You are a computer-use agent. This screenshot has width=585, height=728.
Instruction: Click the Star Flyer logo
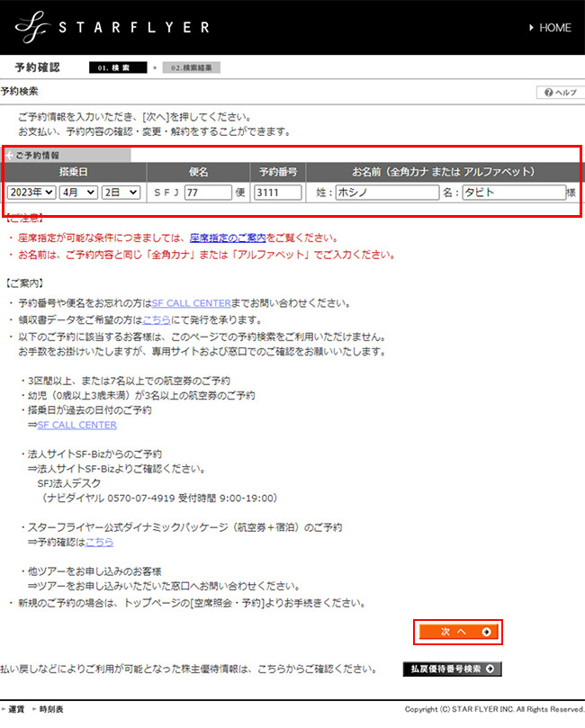[112, 28]
